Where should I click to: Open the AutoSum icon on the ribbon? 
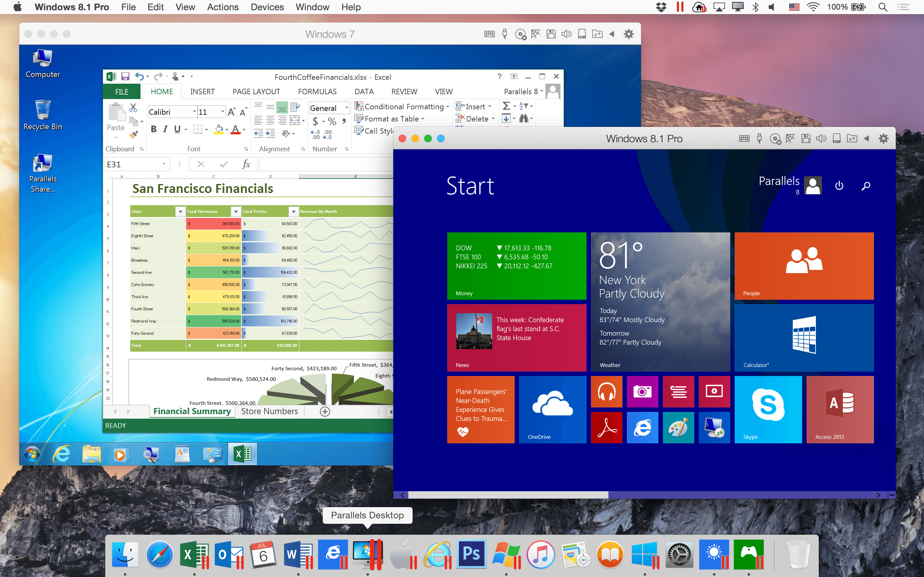507,106
